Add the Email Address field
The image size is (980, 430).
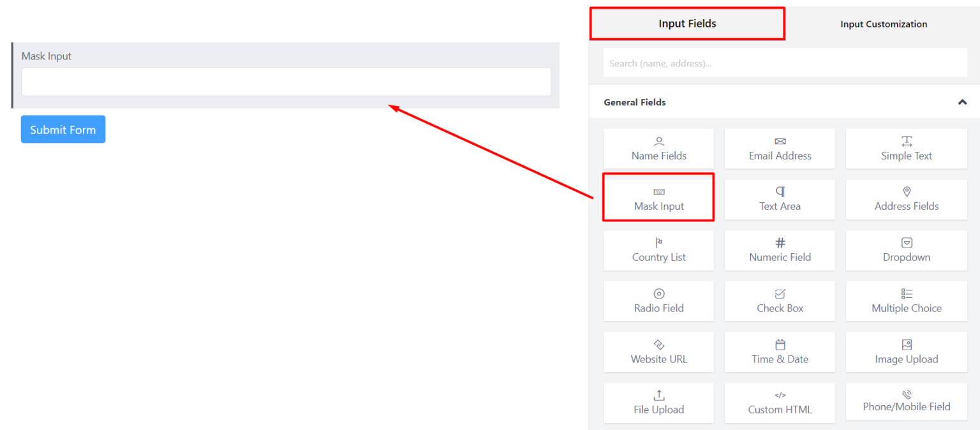coord(780,148)
